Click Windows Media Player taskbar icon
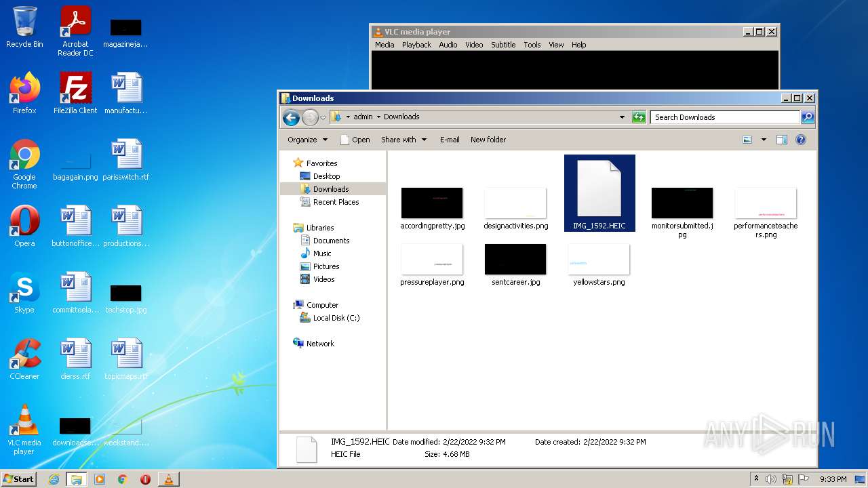868x488 pixels. [100, 479]
